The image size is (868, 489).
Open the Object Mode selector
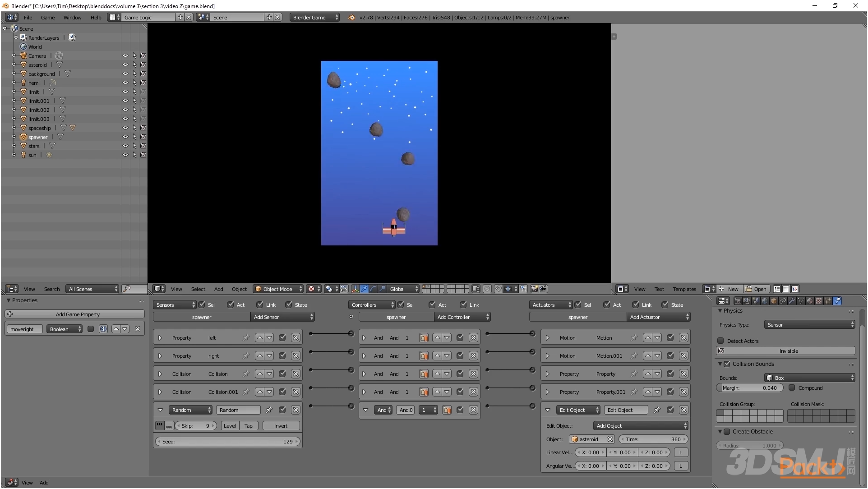coord(278,289)
